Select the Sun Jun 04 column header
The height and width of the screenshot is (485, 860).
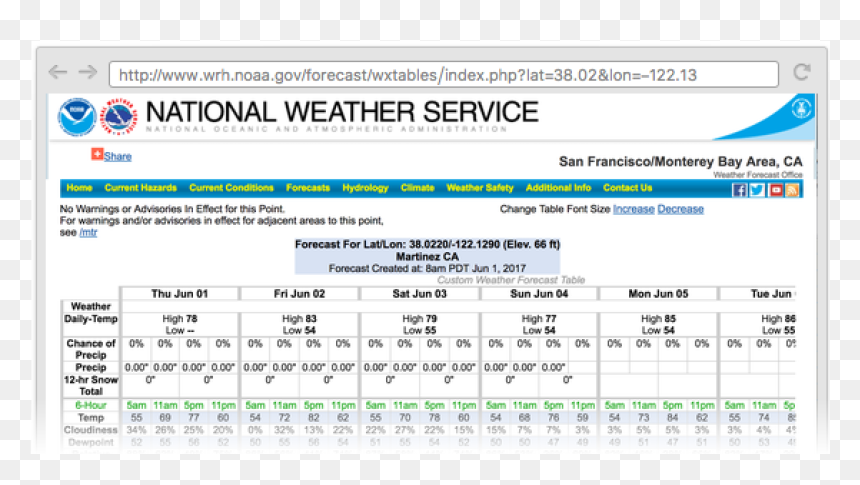pos(539,294)
